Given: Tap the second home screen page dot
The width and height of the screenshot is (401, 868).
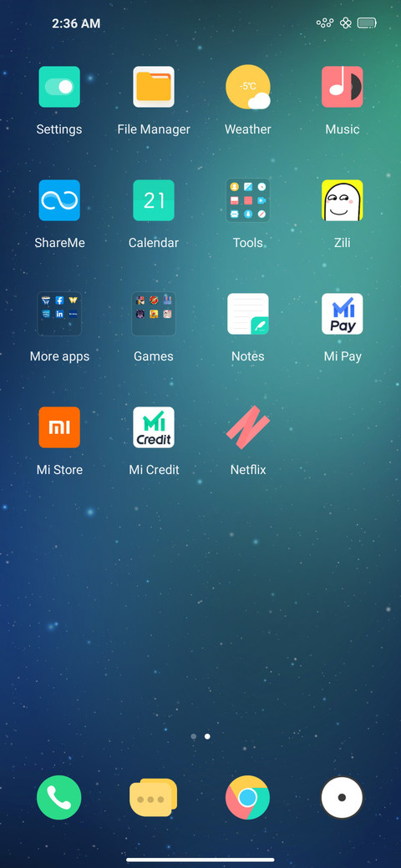Looking at the screenshot, I should point(207,736).
